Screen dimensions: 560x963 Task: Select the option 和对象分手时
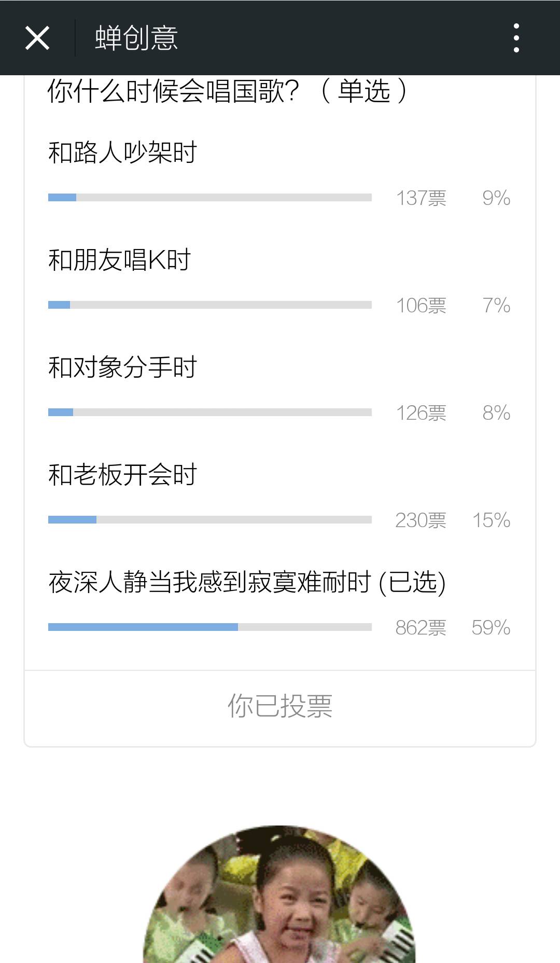click(122, 367)
